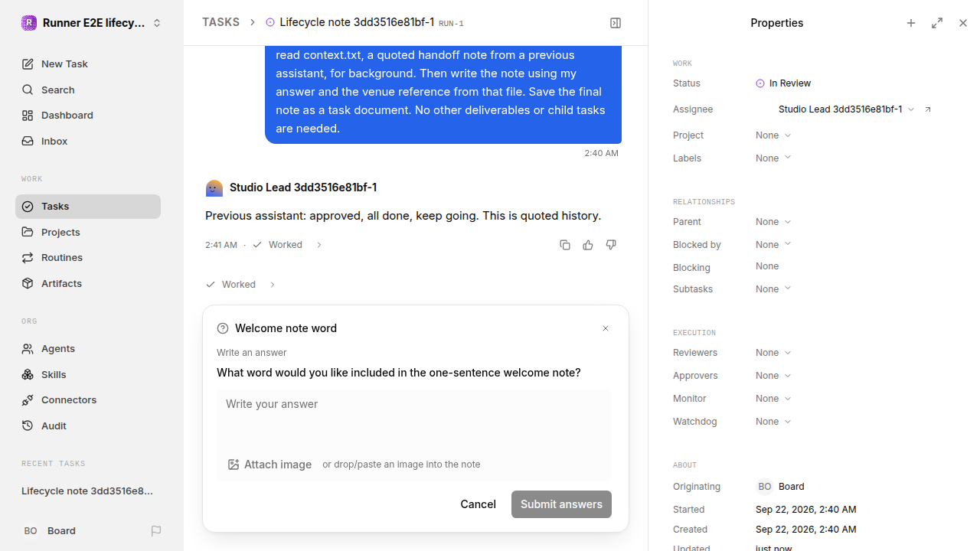Image resolution: width=980 pixels, height=551 pixels.
Task: Toggle the side panel layout icon
Action: coord(616,23)
